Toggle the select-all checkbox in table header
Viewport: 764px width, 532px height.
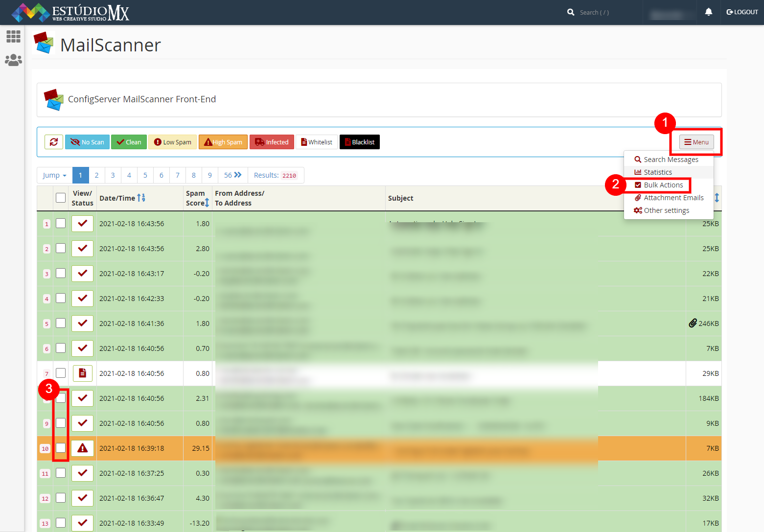point(61,198)
